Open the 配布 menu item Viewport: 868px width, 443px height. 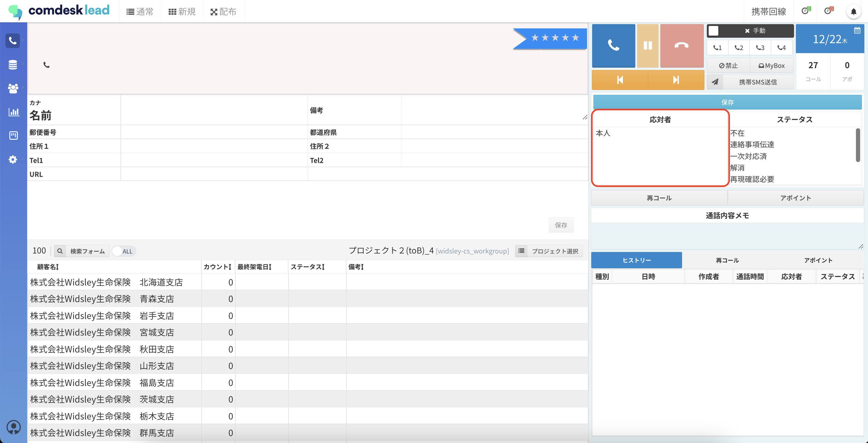point(223,12)
